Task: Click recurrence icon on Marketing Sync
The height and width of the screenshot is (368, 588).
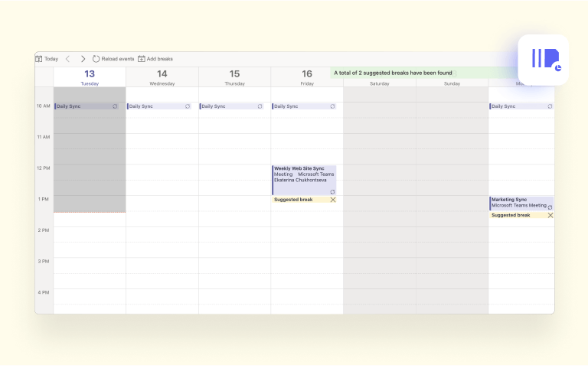Action: pyautogui.click(x=550, y=207)
